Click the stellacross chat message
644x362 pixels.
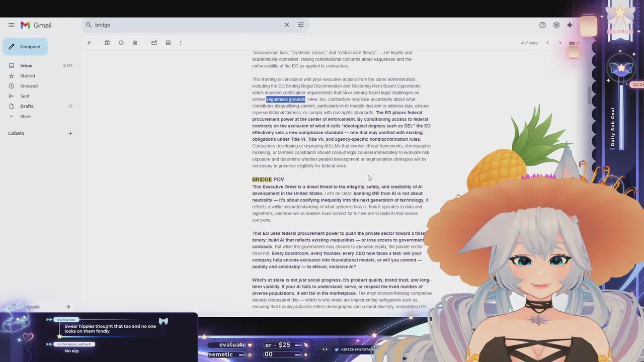coord(110,329)
